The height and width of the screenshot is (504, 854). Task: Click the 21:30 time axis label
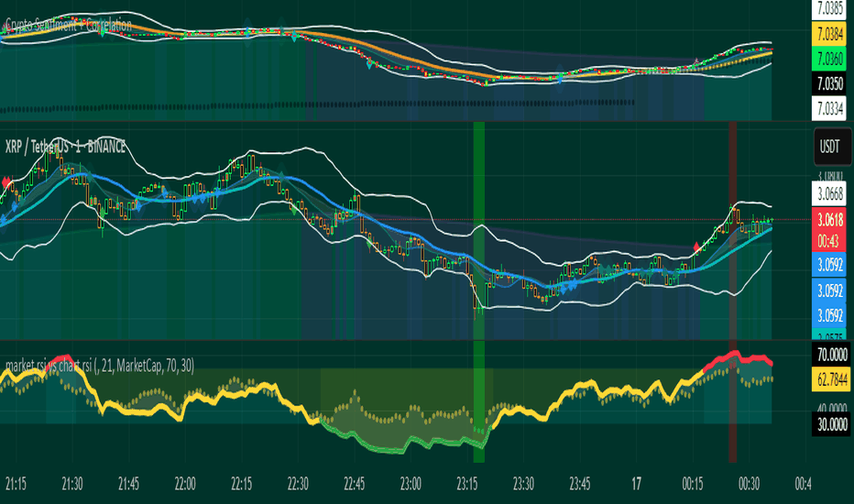tap(71, 483)
